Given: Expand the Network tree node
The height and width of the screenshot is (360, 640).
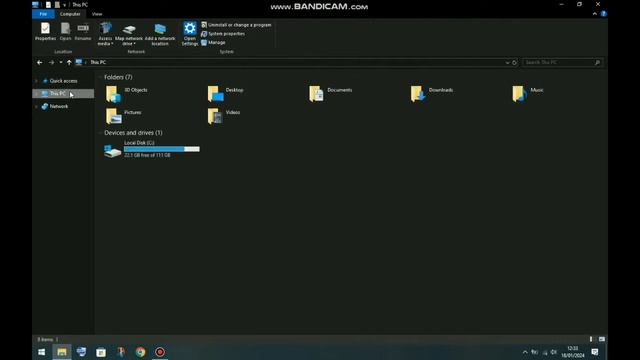Looking at the screenshot, I should pos(36,106).
